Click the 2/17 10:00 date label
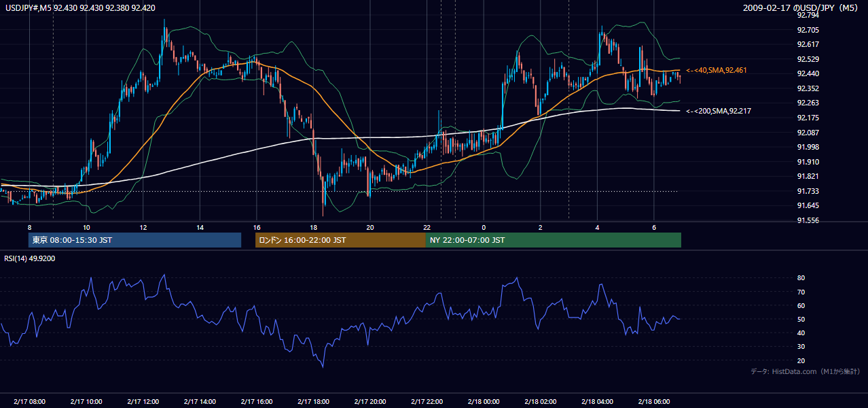The image size is (868, 408). (86, 402)
